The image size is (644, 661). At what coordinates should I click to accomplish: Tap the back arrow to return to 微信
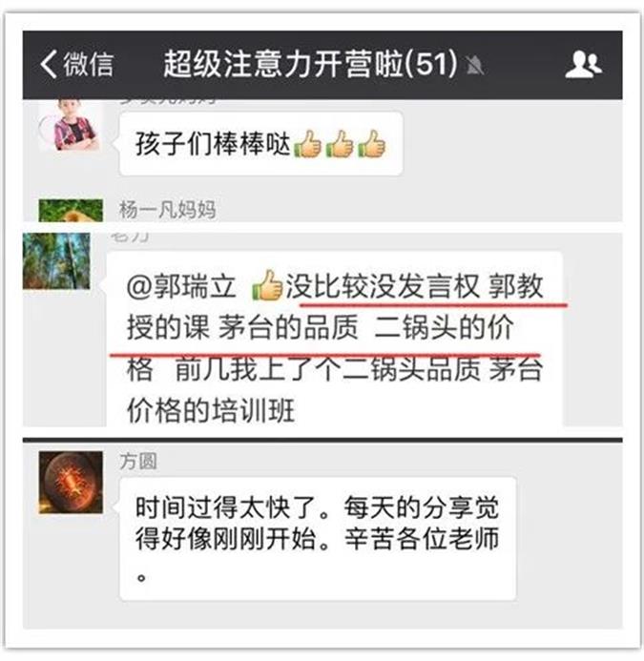pyautogui.click(x=49, y=64)
